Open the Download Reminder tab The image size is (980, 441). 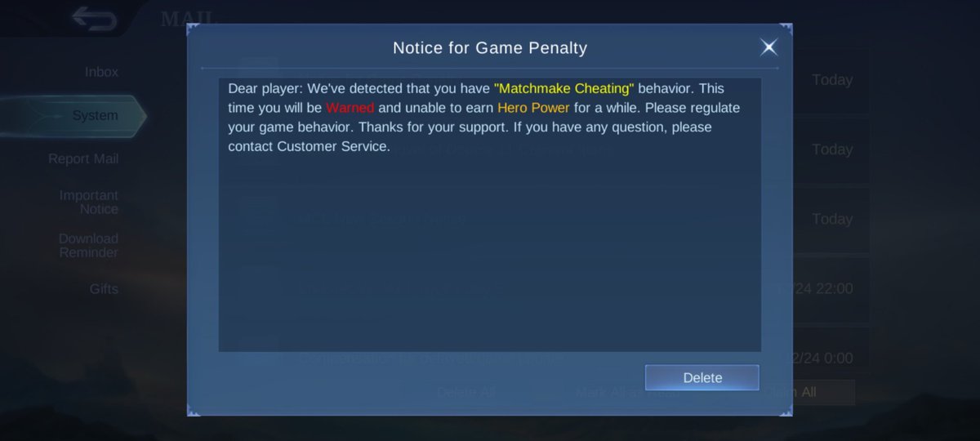click(88, 245)
